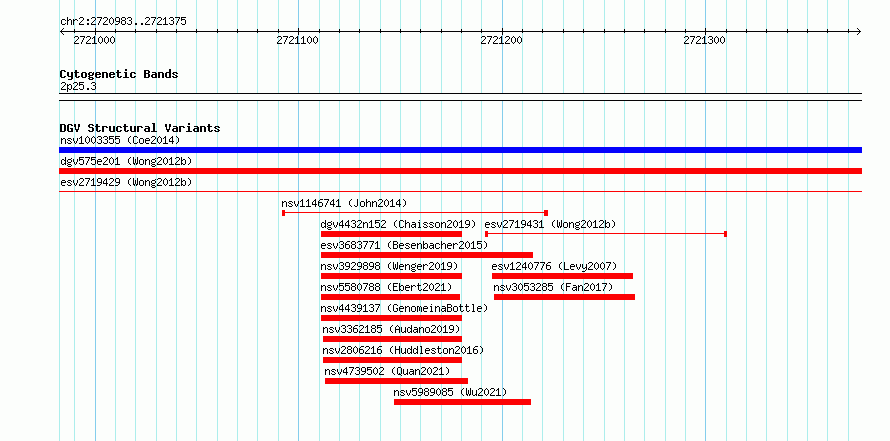Viewport: 890px width, 441px height.
Task: Click the chr2:2720983..2721375 coordinates text
Action: 123,22
